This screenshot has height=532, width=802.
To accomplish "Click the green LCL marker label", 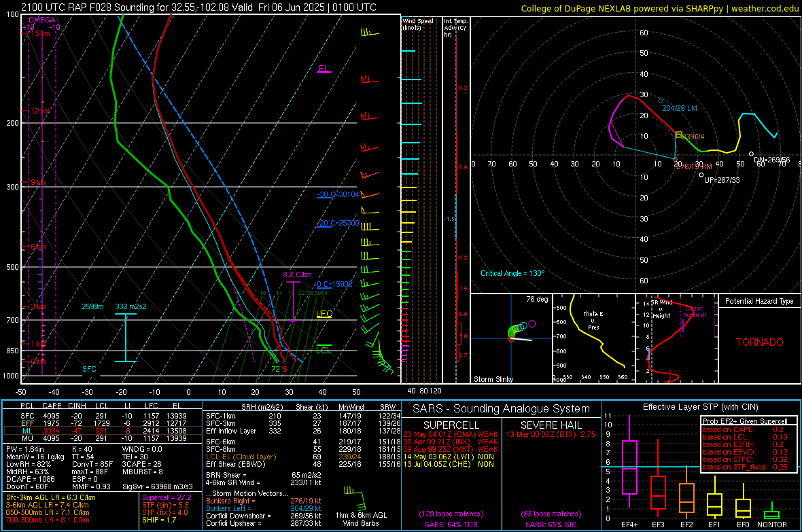I will (324, 350).
